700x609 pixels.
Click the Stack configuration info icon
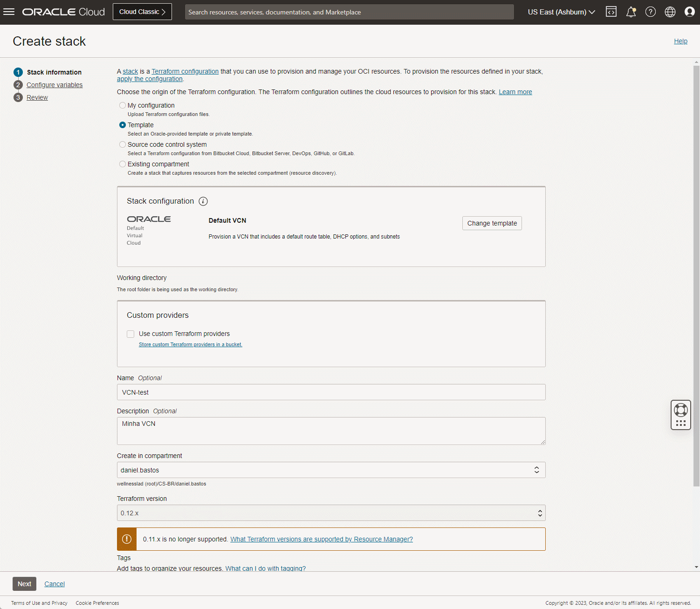coord(203,201)
